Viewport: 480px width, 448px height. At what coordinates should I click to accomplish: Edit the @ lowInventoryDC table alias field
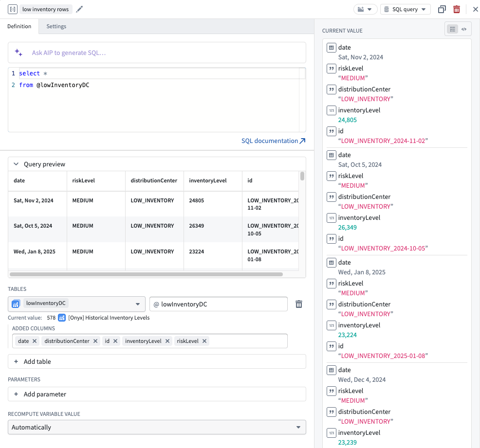219,304
